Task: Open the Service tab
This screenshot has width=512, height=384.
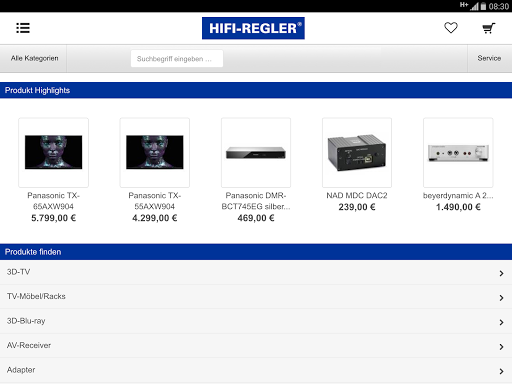Action: pyautogui.click(x=489, y=58)
